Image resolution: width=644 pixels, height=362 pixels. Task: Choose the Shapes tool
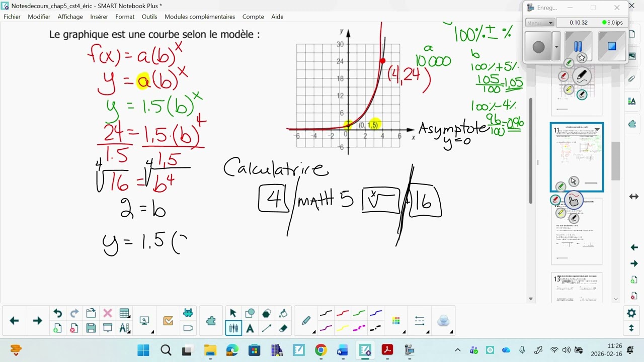tap(250, 313)
